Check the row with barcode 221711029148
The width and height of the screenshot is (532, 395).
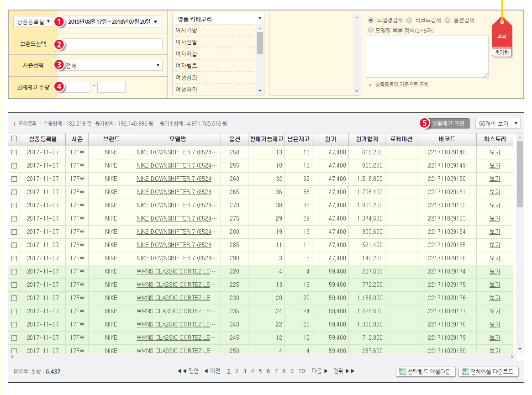[14, 153]
